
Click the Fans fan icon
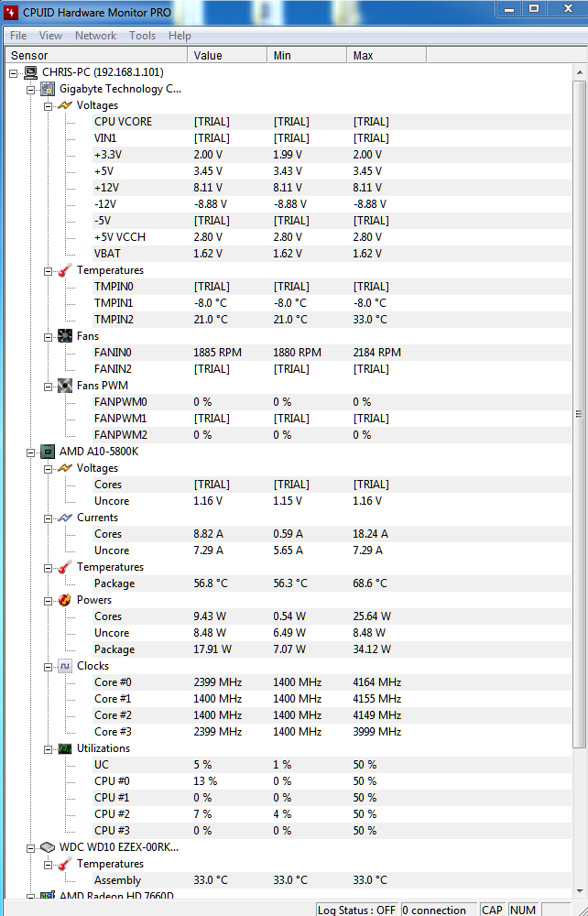65,336
